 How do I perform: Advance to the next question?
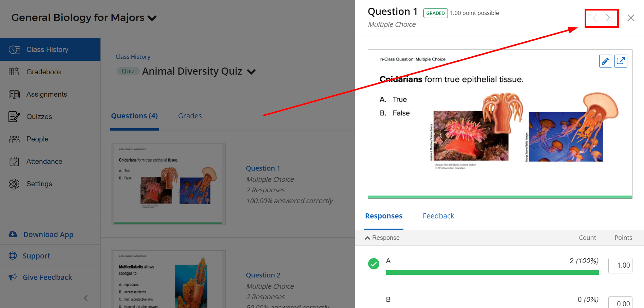click(x=607, y=18)
